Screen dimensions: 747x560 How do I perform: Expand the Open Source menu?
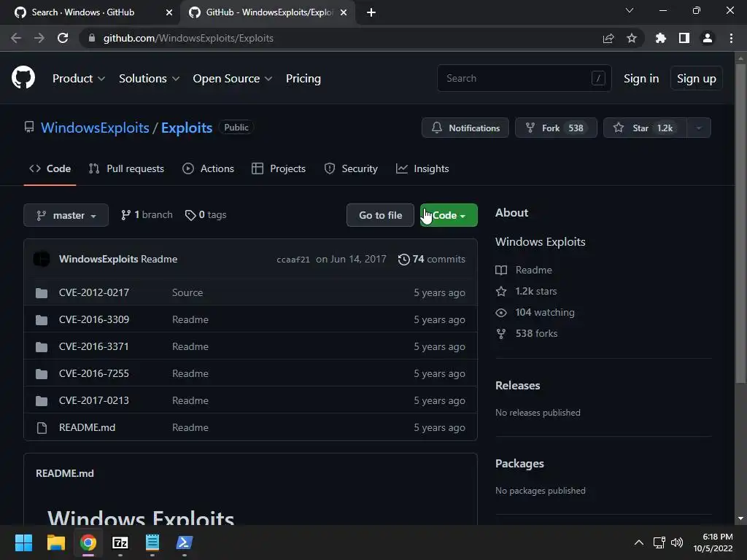click(233, 79)
